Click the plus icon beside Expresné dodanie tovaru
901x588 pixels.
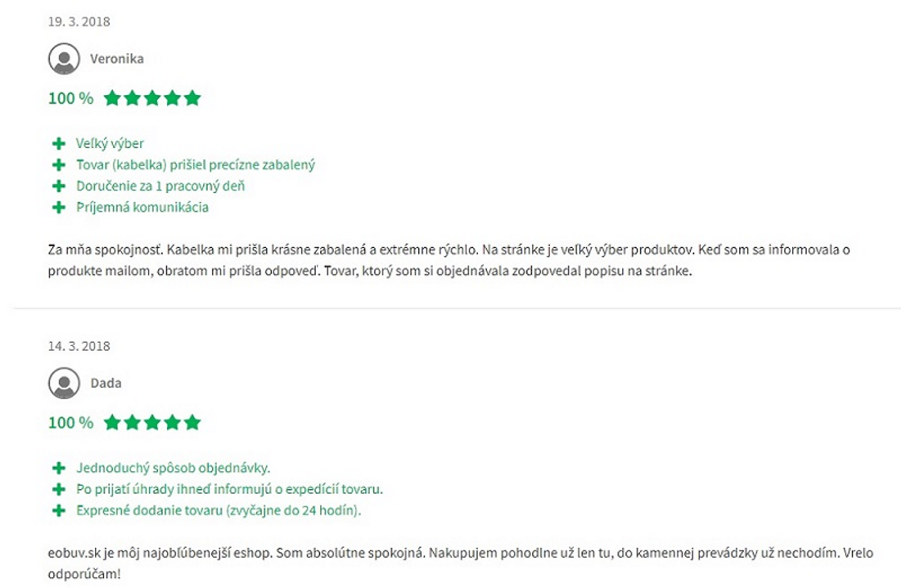tap(58, 511)
